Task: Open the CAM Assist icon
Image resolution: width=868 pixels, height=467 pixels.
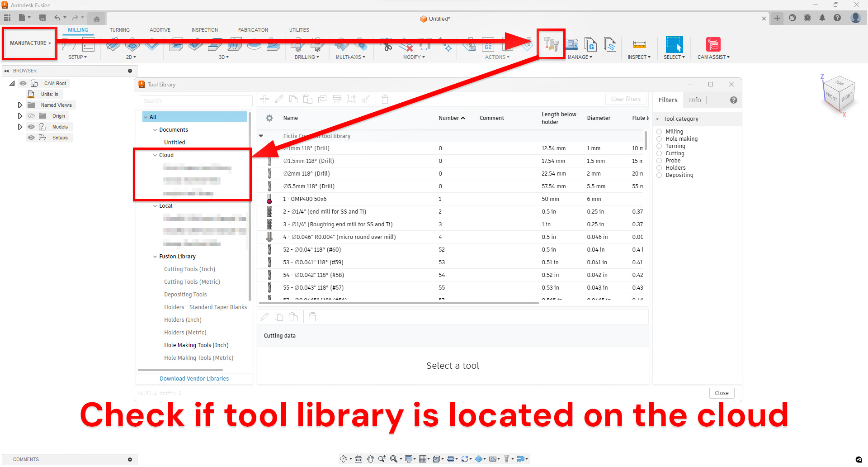Action: coord(713,44)
